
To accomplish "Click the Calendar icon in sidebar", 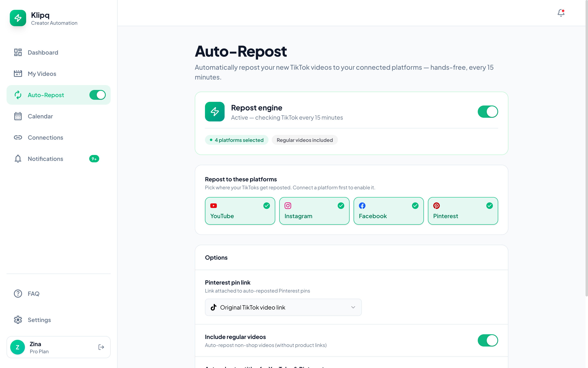I will 18,116.
